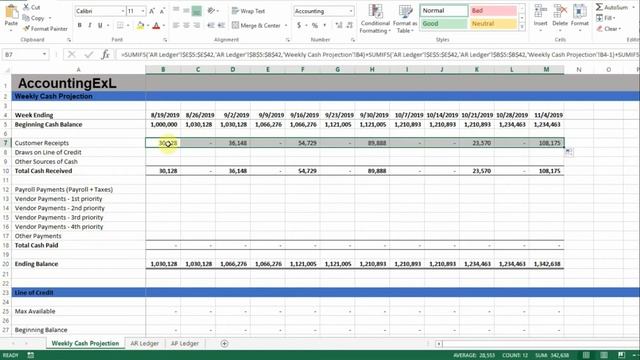Center cell text horizontally

coord(186,25)
